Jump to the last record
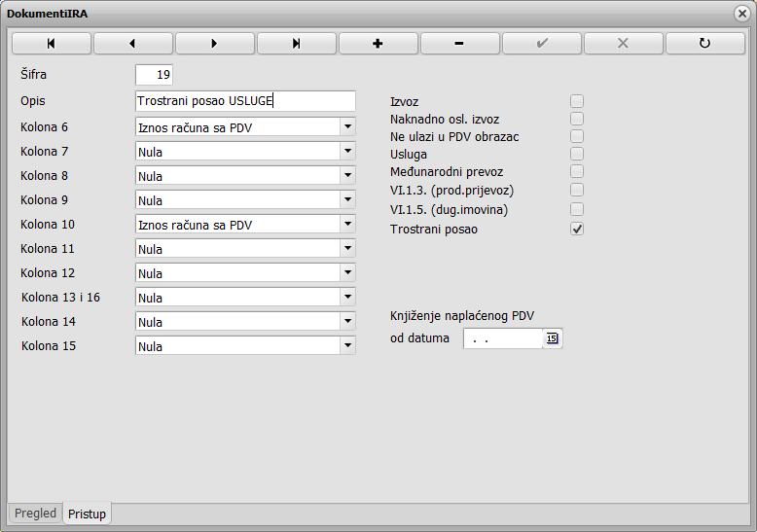Screen dimensions: 757x532 point(297,44)
